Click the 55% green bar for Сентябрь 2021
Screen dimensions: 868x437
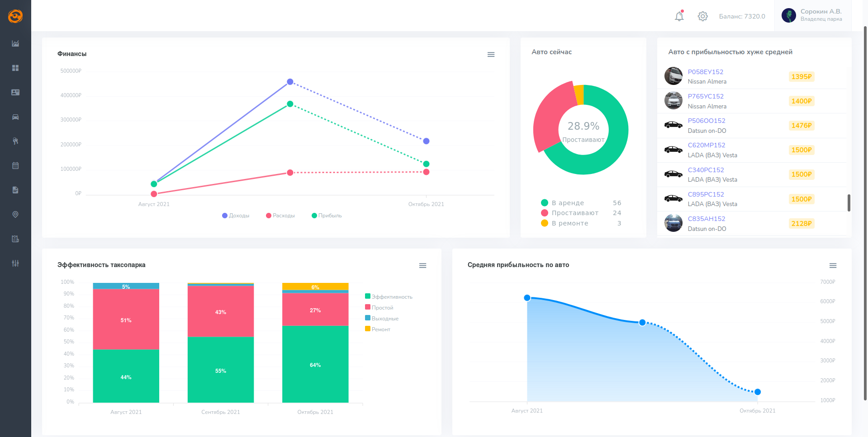tap(221, 370)
